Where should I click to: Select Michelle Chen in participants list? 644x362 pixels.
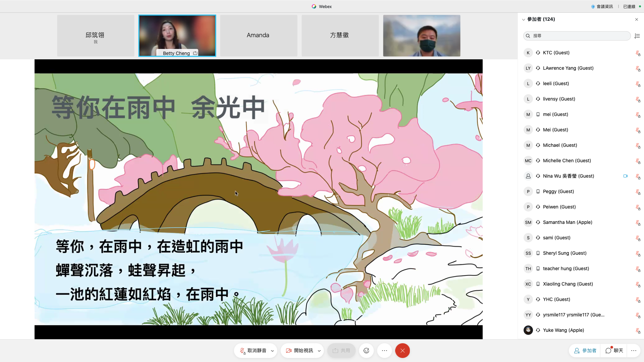567,161
